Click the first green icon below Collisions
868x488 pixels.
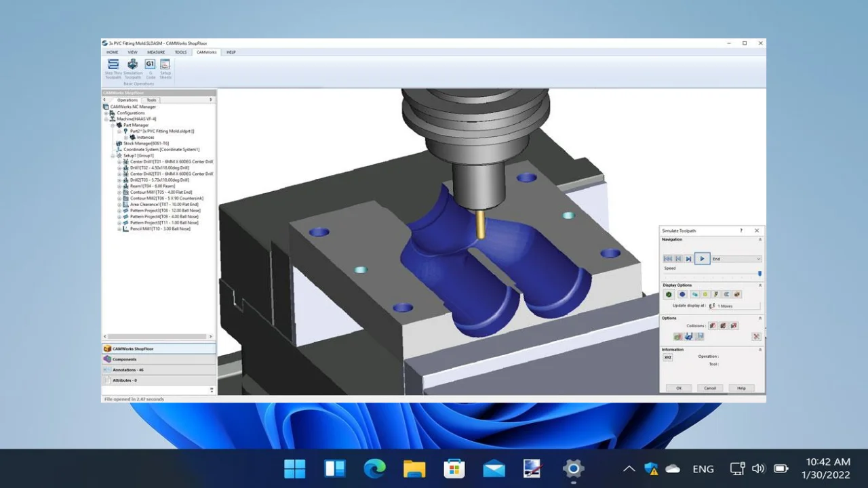click(x=677, y=337)
